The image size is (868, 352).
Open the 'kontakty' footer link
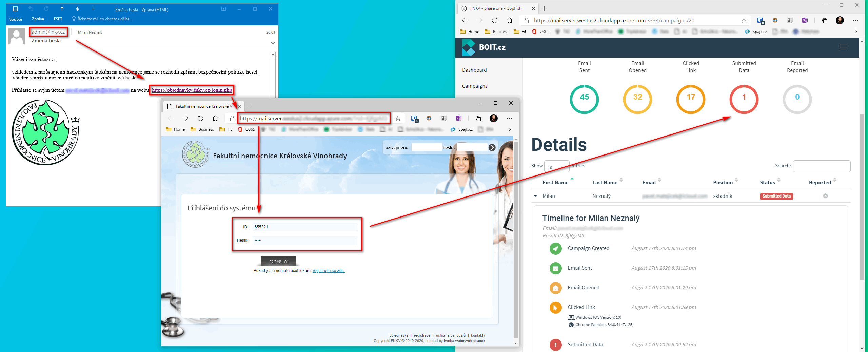point(478,335)
